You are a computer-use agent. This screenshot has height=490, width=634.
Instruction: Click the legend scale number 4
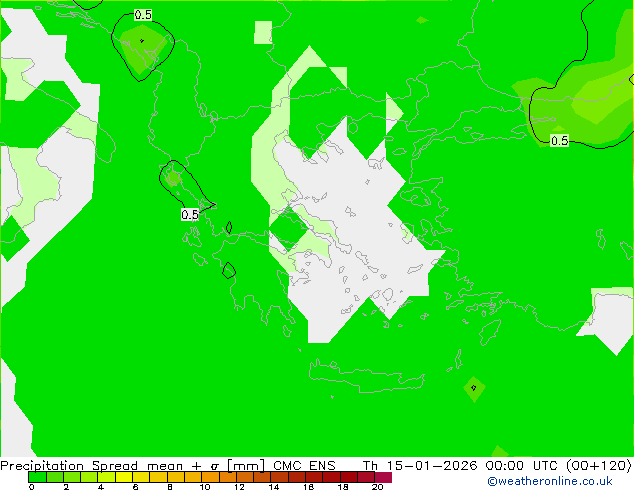coord(101,487)
